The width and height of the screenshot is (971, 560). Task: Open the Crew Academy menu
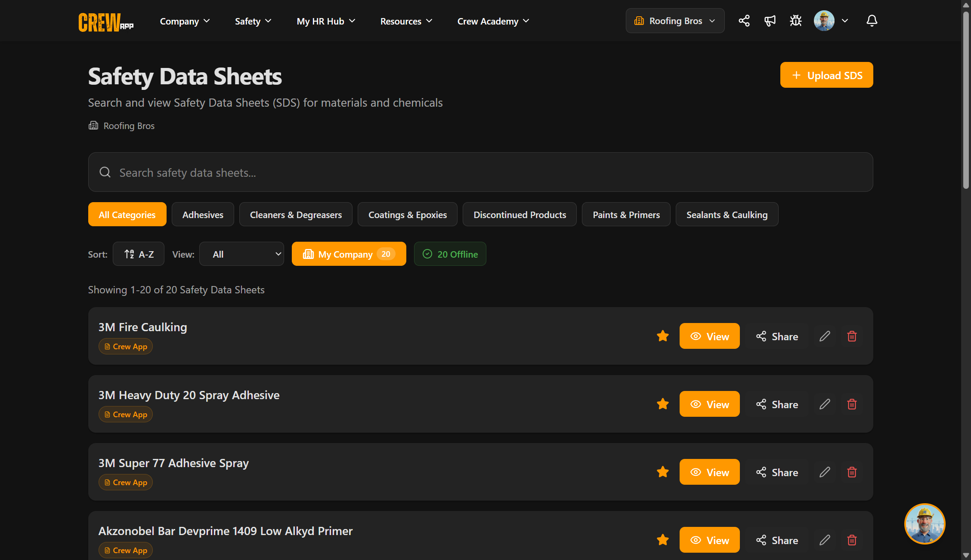click(492, 21)
